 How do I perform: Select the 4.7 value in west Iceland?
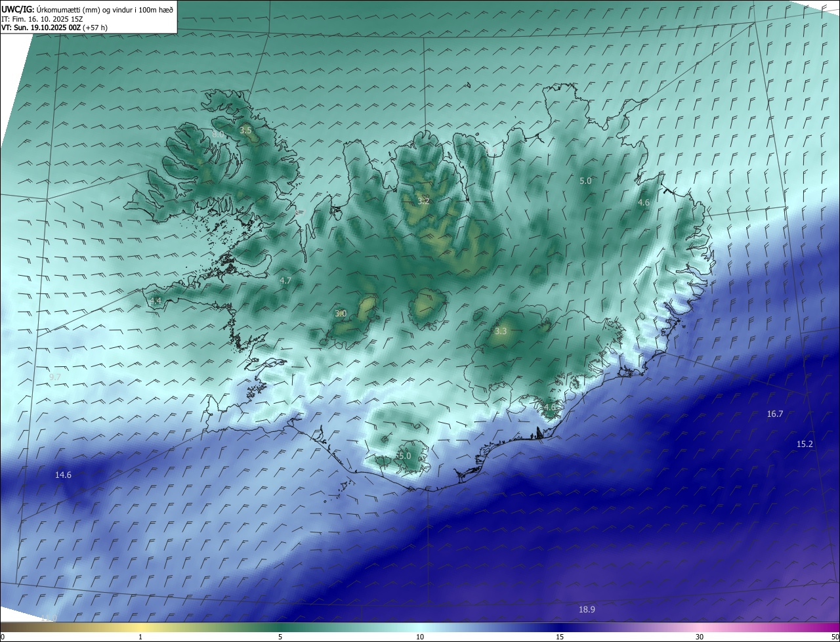285,280
